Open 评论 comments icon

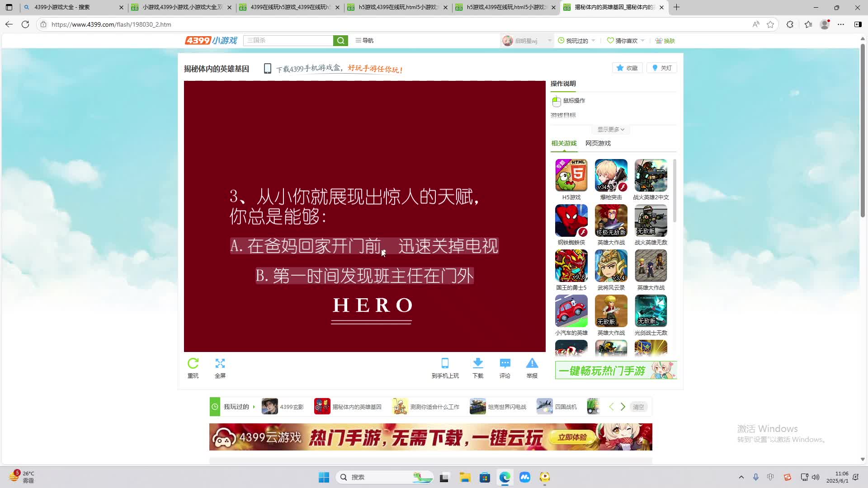pyautogui.click(x=505, y=364)
